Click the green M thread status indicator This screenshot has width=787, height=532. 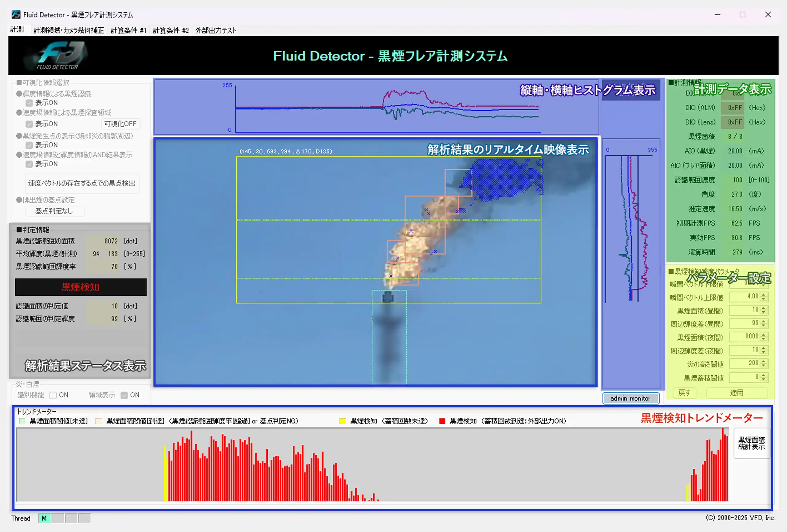pyautogui.click(x=44, y=518)
